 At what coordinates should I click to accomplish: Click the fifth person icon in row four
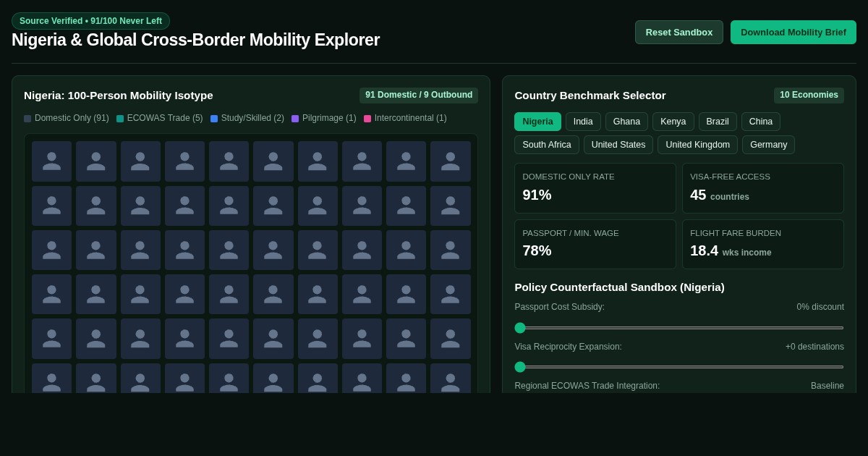229,295
